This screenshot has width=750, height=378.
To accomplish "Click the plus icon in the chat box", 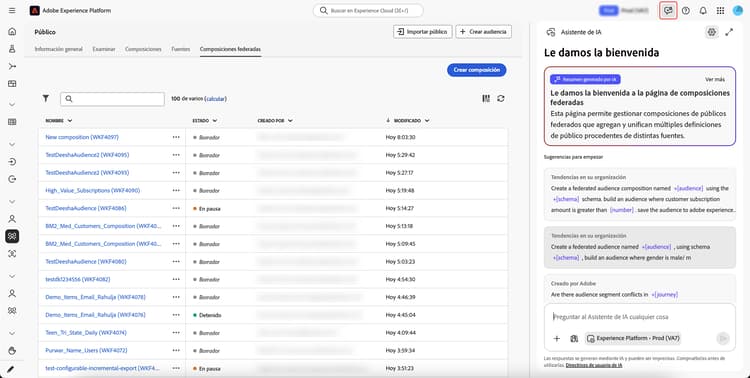I will pos(557,338).
